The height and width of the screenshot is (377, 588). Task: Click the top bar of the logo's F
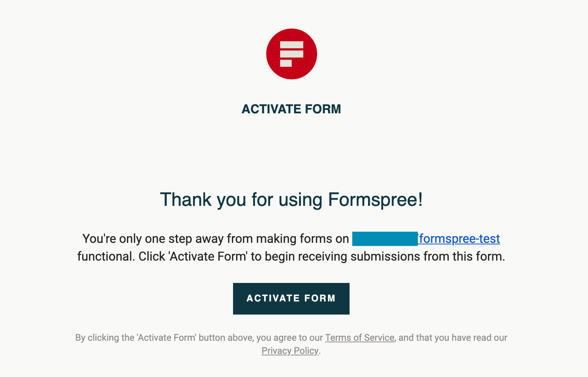click(x=292, y=45)
